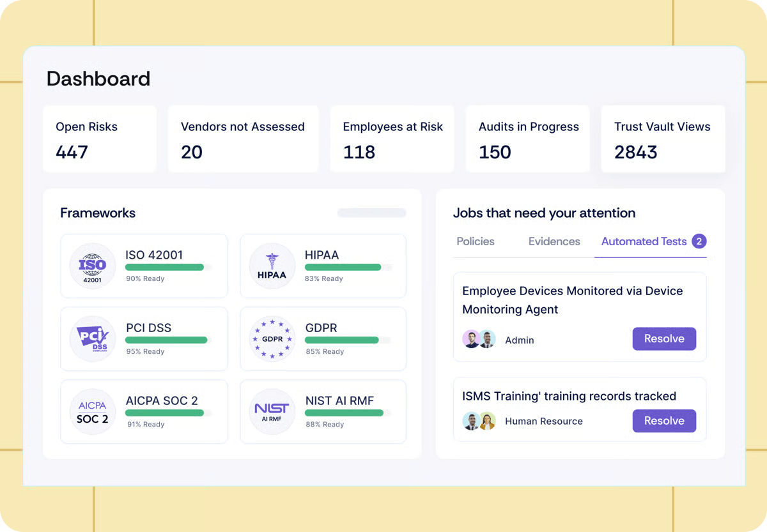Click the 'Admin' assignee label
This screenshot has width=767, height=532.
[520, 340]
